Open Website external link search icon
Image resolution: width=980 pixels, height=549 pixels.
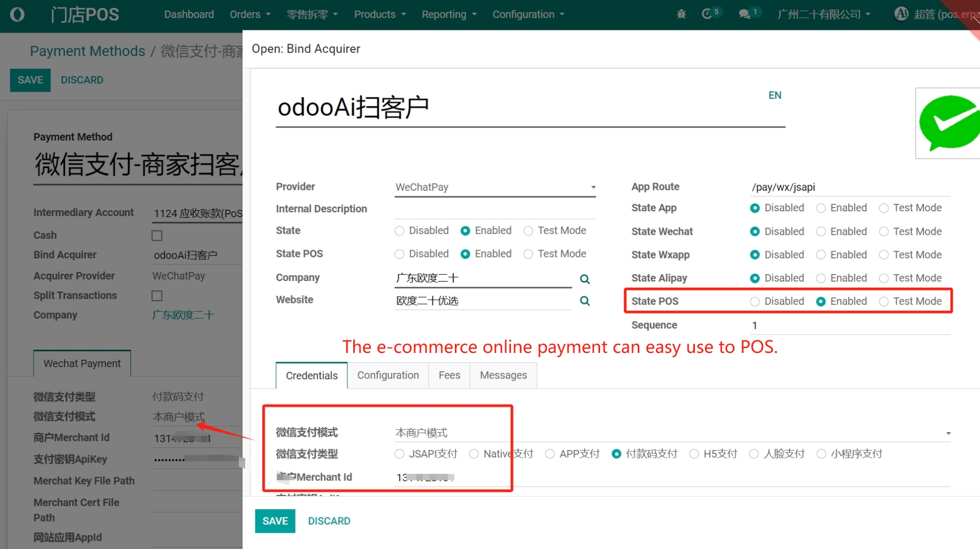585,301
